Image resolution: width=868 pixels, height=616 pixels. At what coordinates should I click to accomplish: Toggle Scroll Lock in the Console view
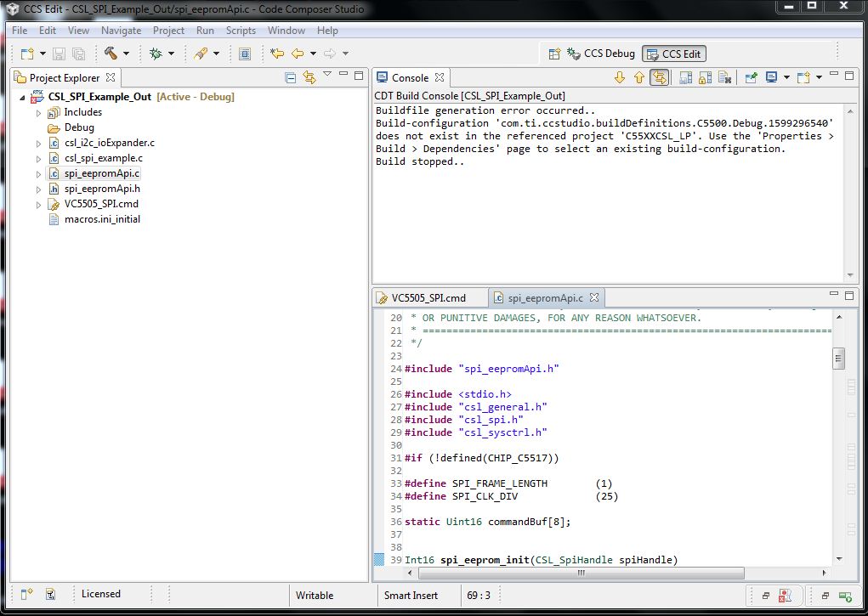(660, 76)
